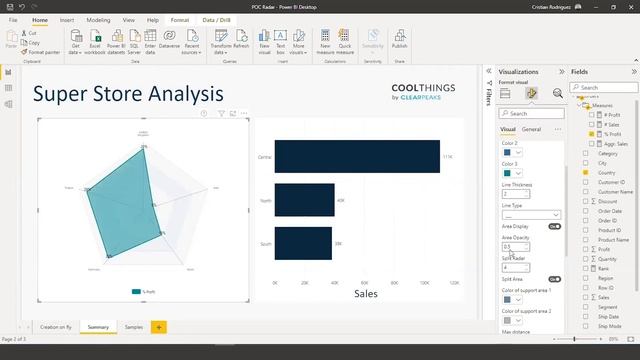The width and height of the screenshot is (640, 360).
Task: Cut the selection
Action: 29,33
